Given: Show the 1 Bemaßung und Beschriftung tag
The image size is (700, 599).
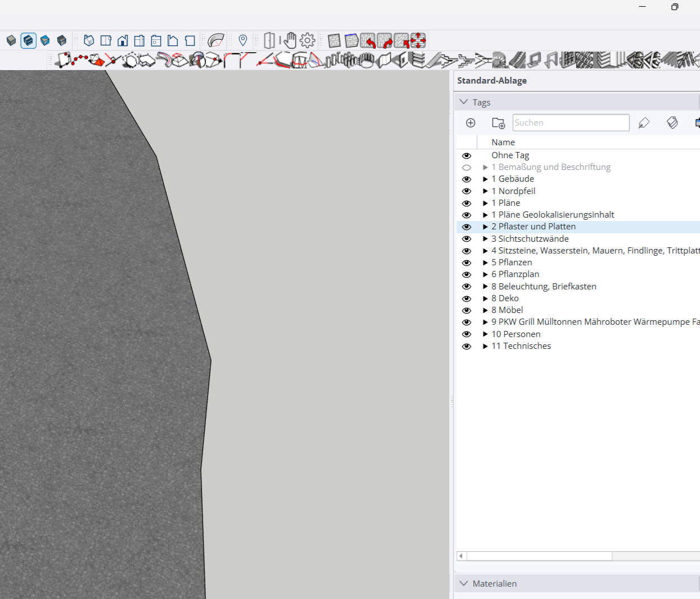Looking at the screenshot, I should (x=467, y=168).
